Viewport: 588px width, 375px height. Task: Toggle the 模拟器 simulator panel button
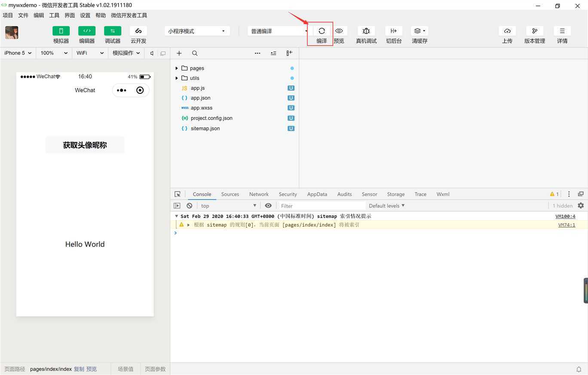61,31
